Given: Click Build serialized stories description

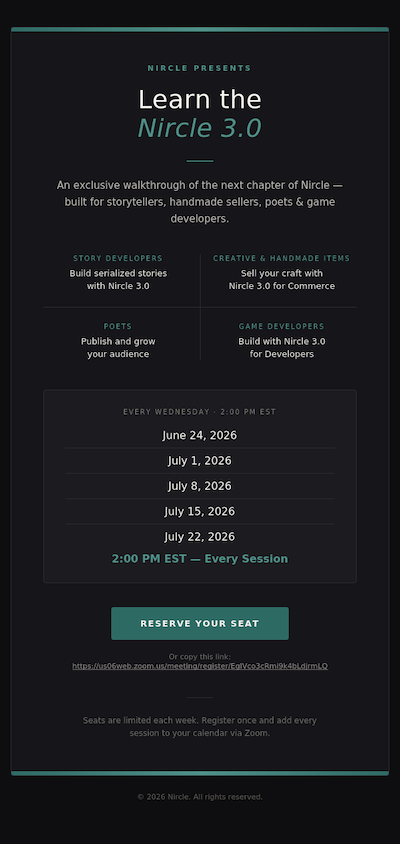Looking at the screenshot, I should point(118,279).
